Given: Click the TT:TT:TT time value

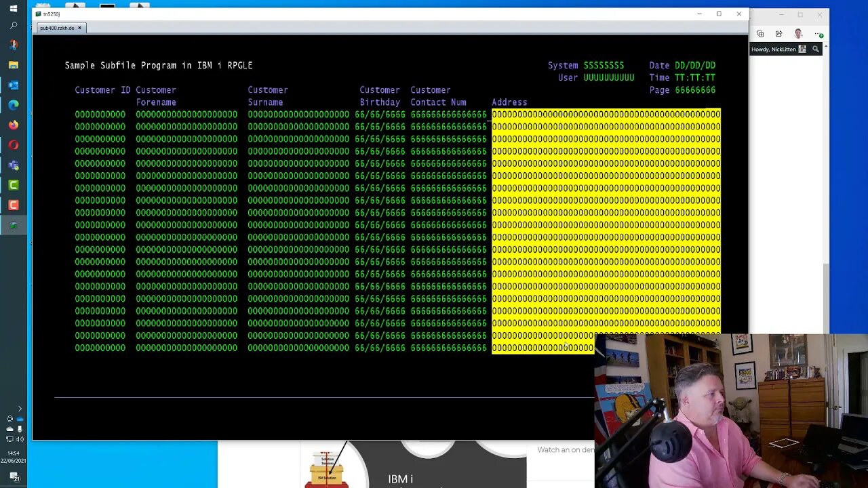Looking at the screenshot, I should click(695, 77).
